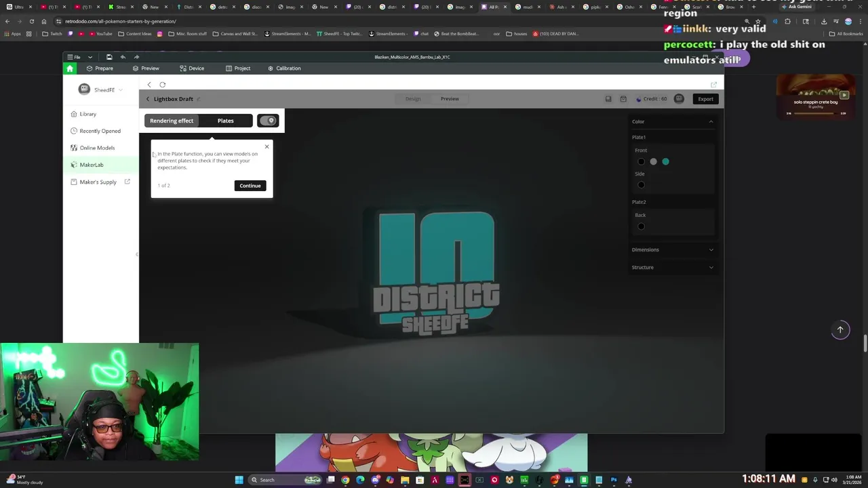This screenshot has width=868, height=488.
Task: Expand the SheedFE account dropdown
Action: coord(121,89)
